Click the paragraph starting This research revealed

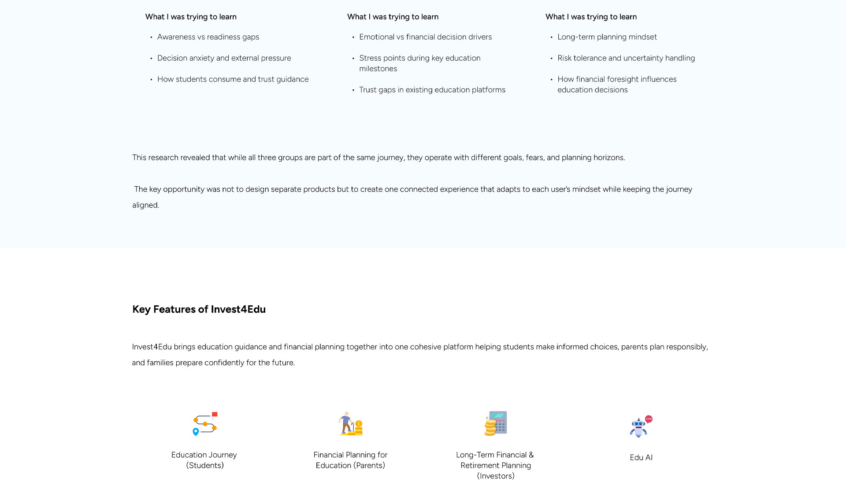pos(378,158)
